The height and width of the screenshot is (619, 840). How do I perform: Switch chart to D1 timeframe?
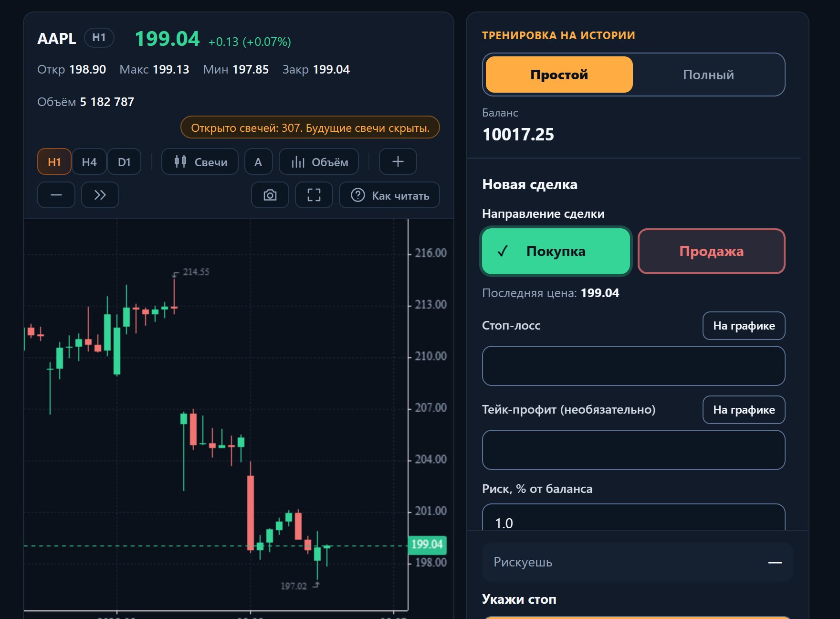(124, 162)
